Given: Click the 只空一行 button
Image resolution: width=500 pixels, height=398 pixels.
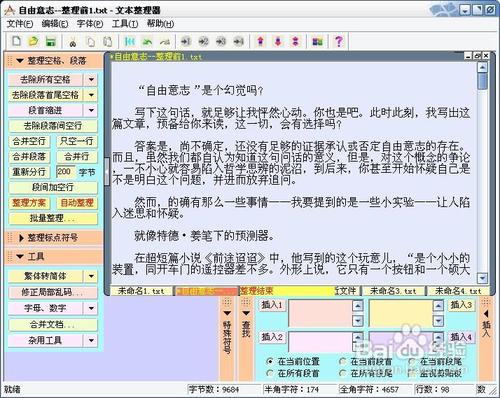Looking at the screenshot, I should [x=77, y=141].
